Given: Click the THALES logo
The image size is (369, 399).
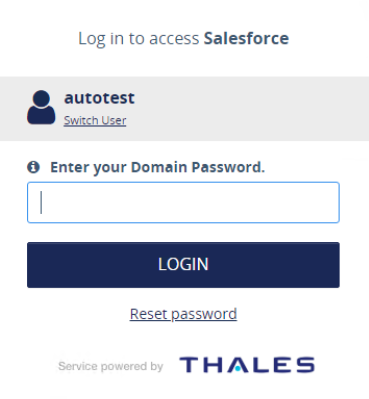Looking at the screenshot, I should (x=247, y=364).
